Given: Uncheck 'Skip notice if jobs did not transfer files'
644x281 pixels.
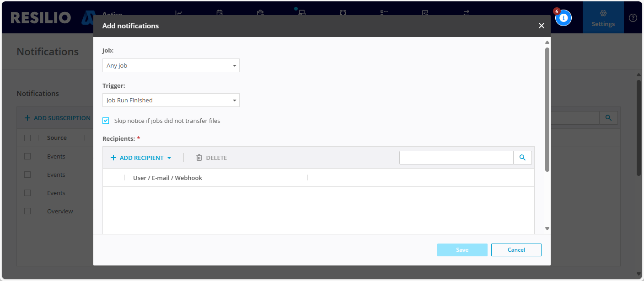Looking at the screenshot, I should (106, 121).
